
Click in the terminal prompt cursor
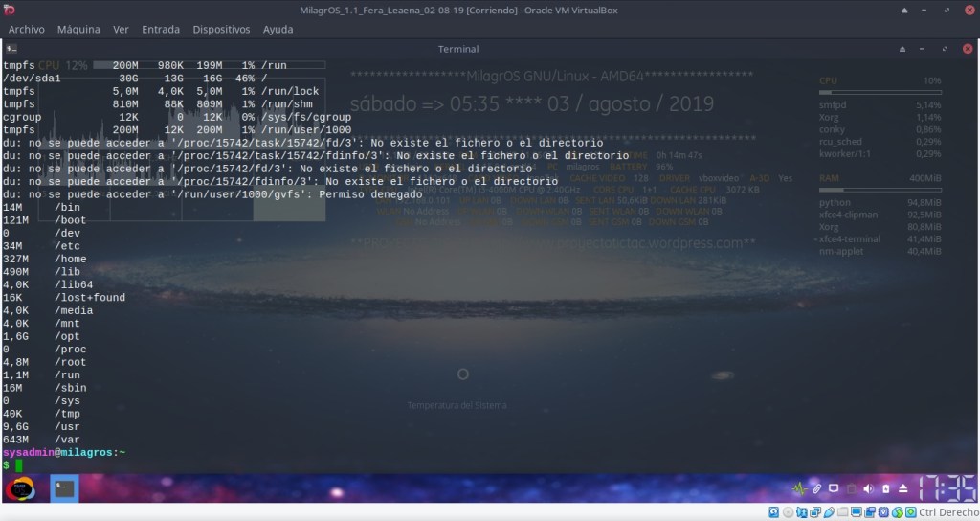pyautogui.click(x=19, y=465)
